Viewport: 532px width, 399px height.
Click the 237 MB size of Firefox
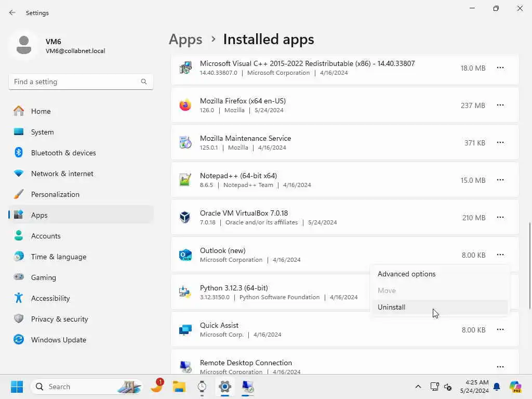(x=473, y=105)
